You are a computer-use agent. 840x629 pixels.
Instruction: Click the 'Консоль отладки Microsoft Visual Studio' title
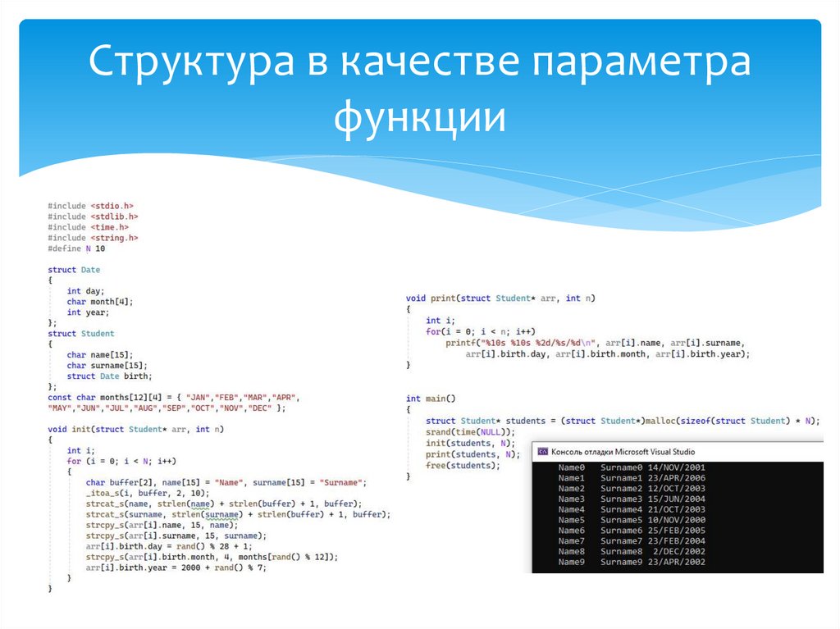(623, 452)
